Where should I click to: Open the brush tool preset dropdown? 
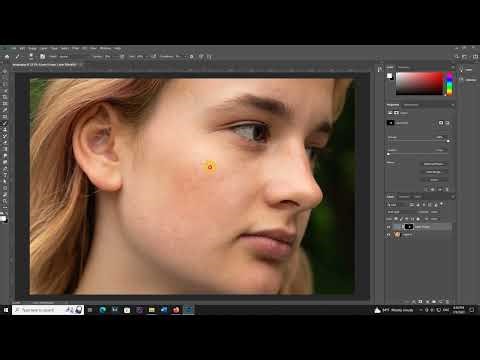pyautogui.click(x=18, y=57)
